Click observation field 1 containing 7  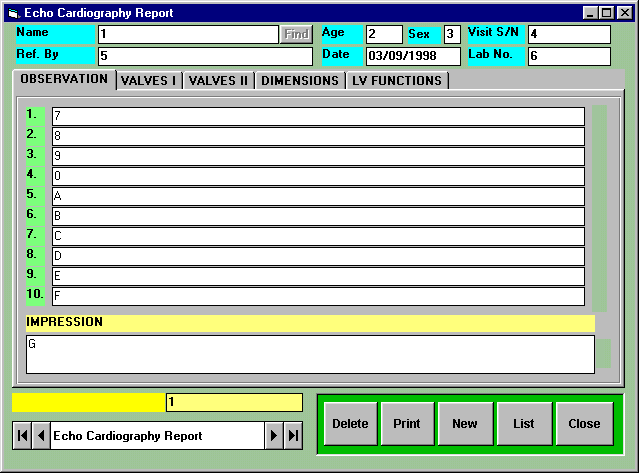pos(318,117)
